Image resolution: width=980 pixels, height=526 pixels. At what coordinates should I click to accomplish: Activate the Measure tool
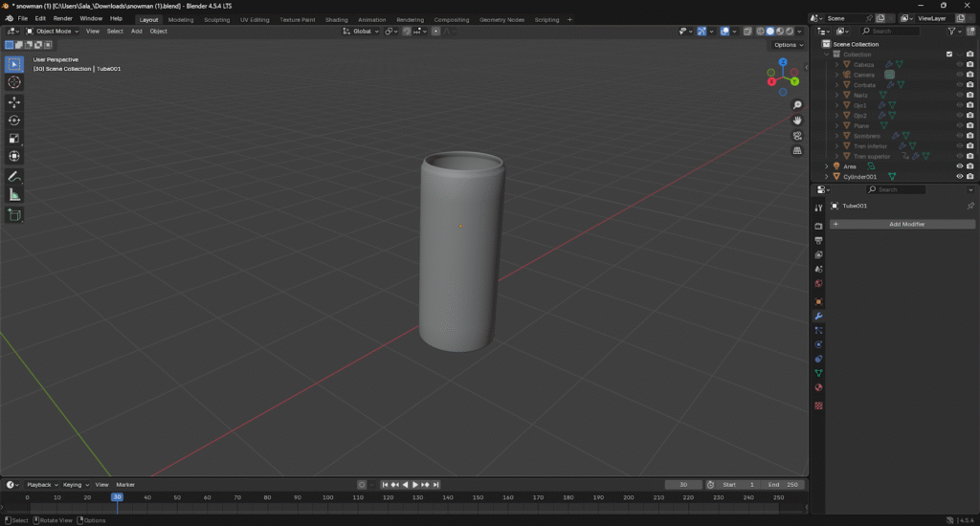tap(14, 195)
